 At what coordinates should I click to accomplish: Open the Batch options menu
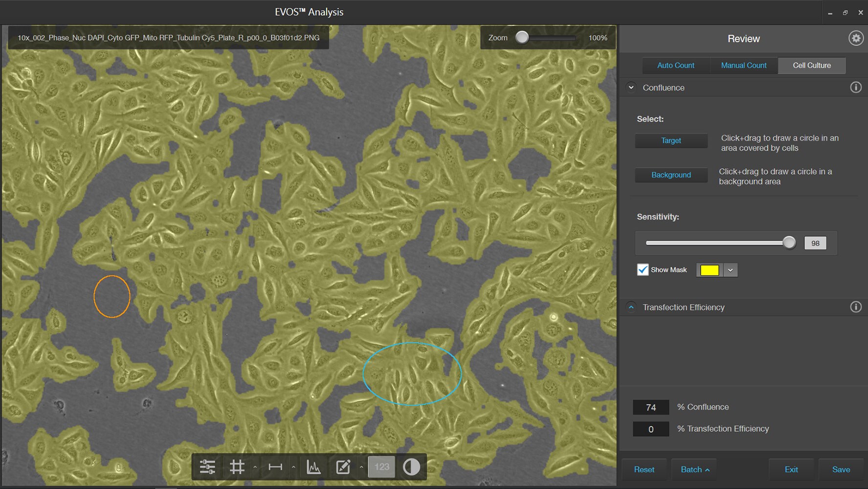point(694,469)
